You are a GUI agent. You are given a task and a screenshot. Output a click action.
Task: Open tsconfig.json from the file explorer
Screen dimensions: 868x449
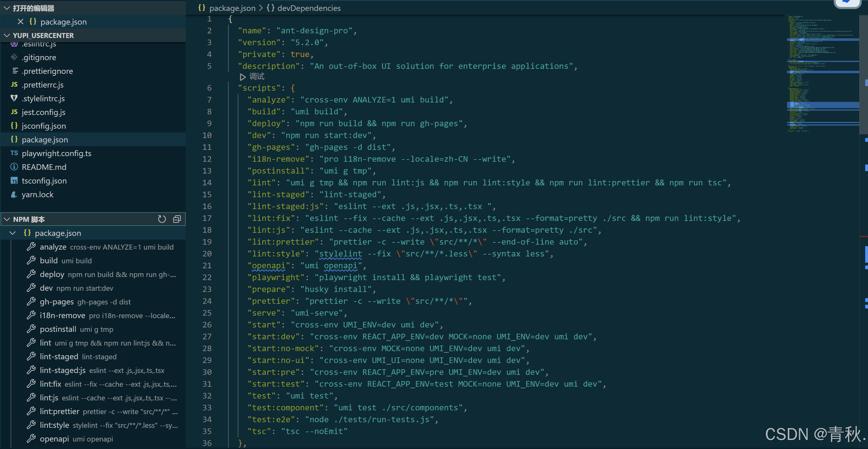coord(44,181)
